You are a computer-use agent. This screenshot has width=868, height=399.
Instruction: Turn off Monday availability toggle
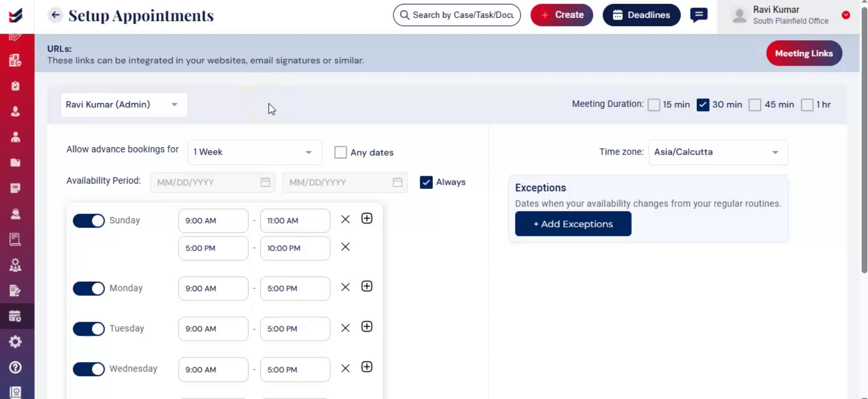pos(89,289)
